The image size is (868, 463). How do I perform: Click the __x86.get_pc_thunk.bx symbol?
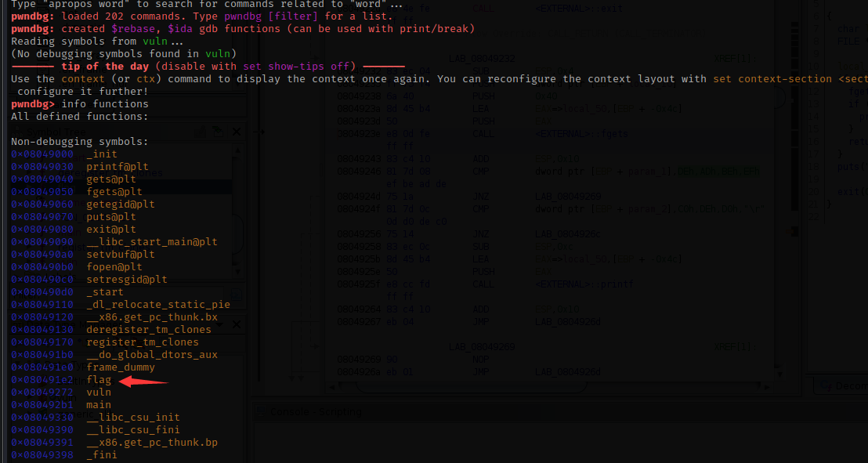[x=152, y=317]
